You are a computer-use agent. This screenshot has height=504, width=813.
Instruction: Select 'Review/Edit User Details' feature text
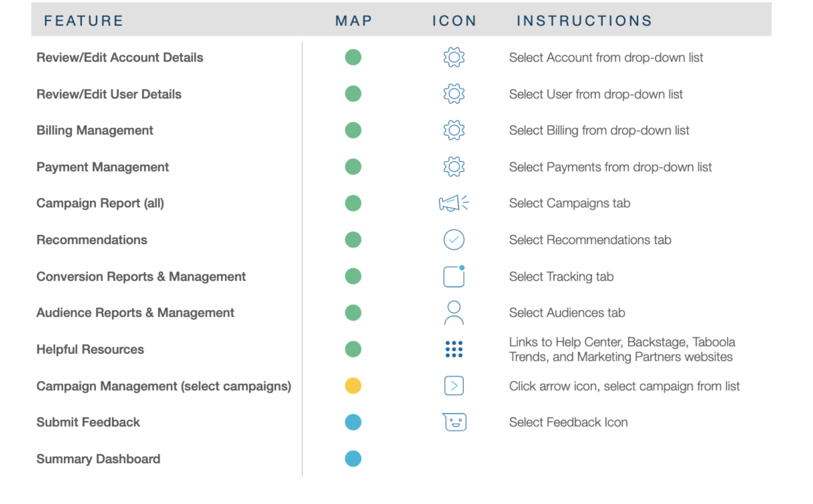coord(109,94)
